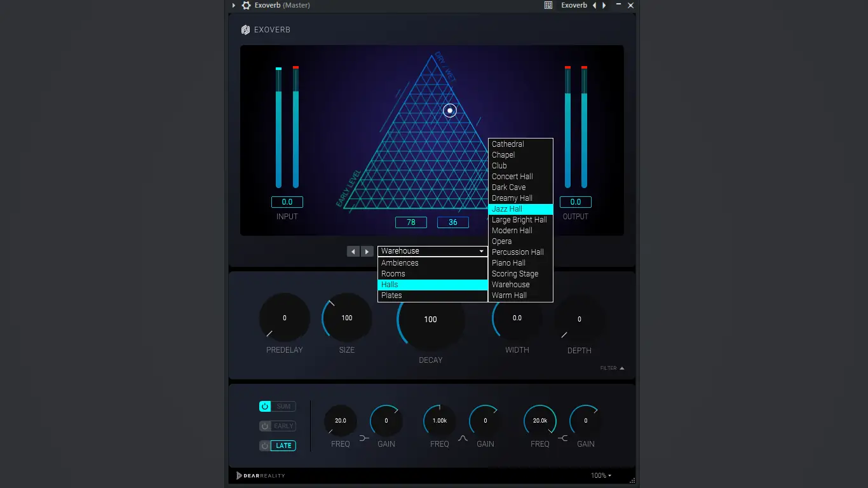Click the OUTPUT level value box
The width and height of the screenshot is (868, 488).
click(576, 202)
